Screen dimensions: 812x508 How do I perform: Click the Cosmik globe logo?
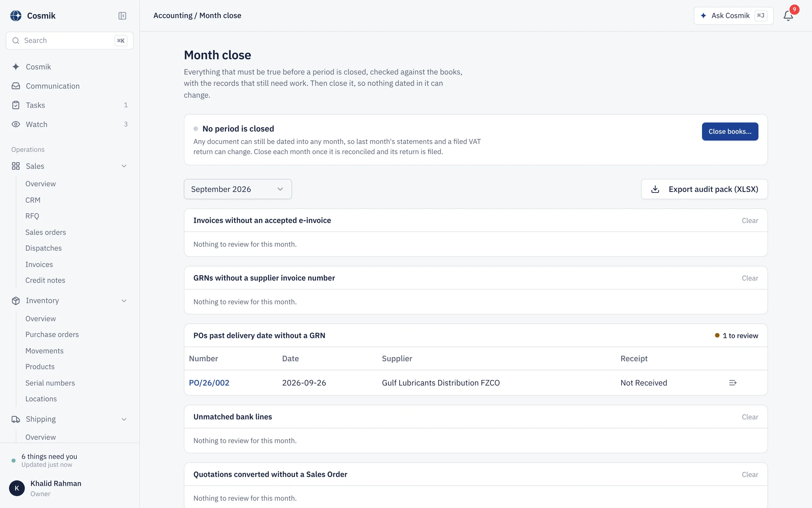16,16
